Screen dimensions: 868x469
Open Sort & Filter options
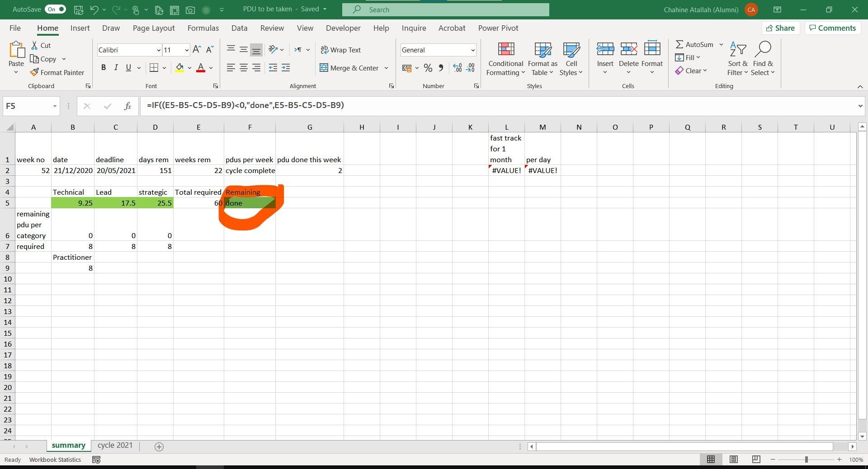pos(737,59)
